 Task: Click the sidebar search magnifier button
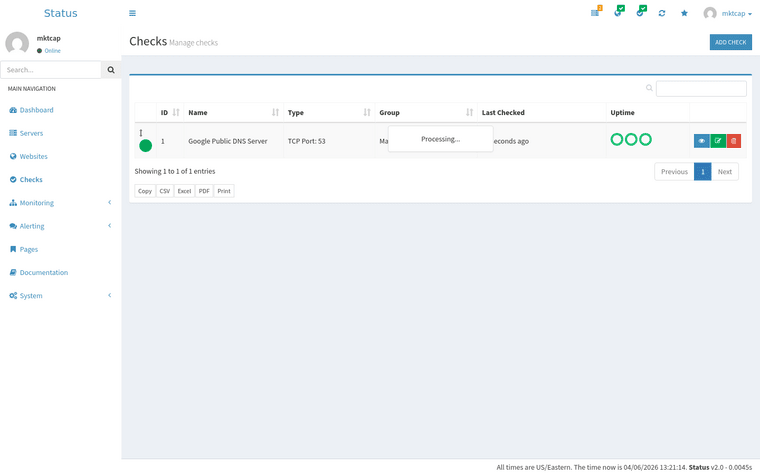(111, 70)
